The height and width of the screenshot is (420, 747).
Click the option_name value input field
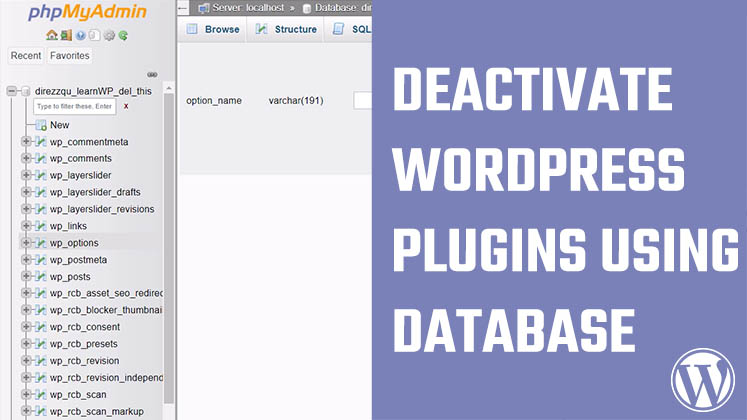click(x=363, y=100)
